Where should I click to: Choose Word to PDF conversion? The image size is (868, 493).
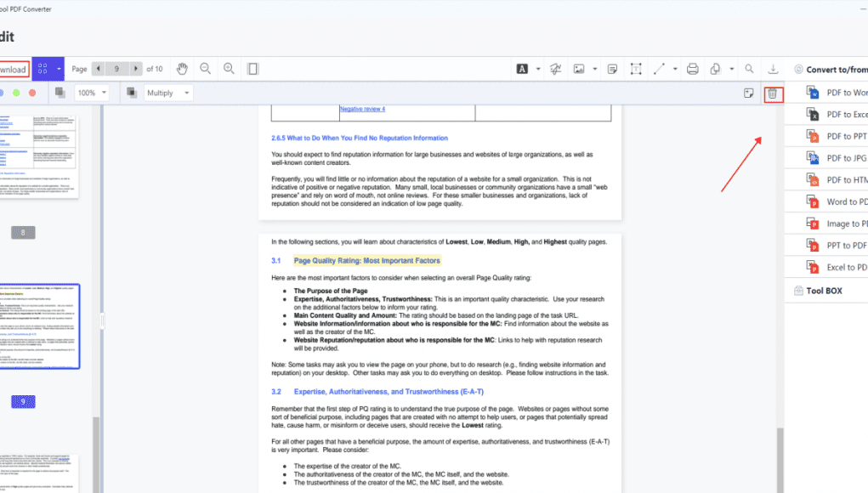click(x=837, y=202)
